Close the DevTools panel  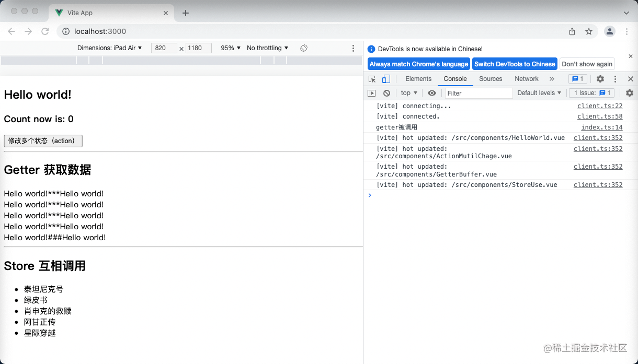(631, 79)
